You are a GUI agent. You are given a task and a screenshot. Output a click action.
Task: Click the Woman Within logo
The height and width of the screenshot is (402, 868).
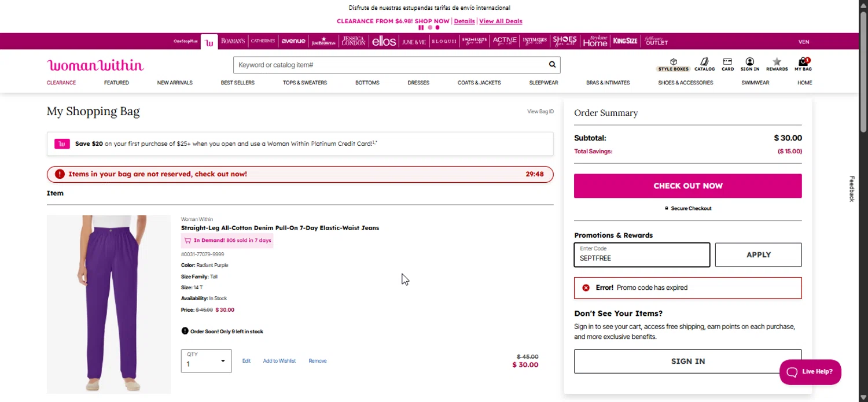pos(95,65)
